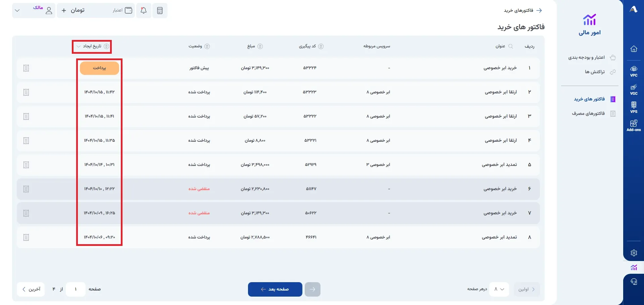Click sort icon of وضعیت column
This screenshot has width=644, height=305.
207,46
